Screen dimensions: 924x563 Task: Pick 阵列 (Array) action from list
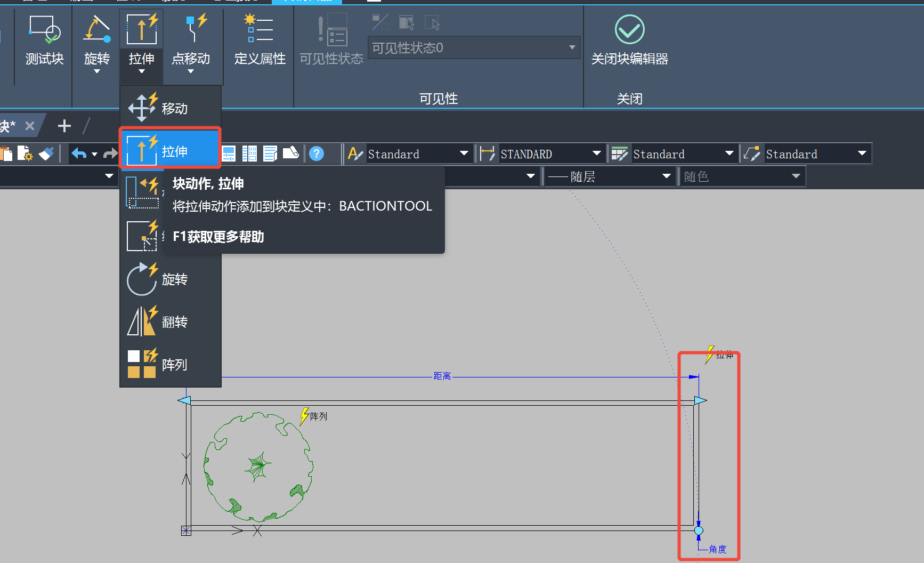coord(171,365)
